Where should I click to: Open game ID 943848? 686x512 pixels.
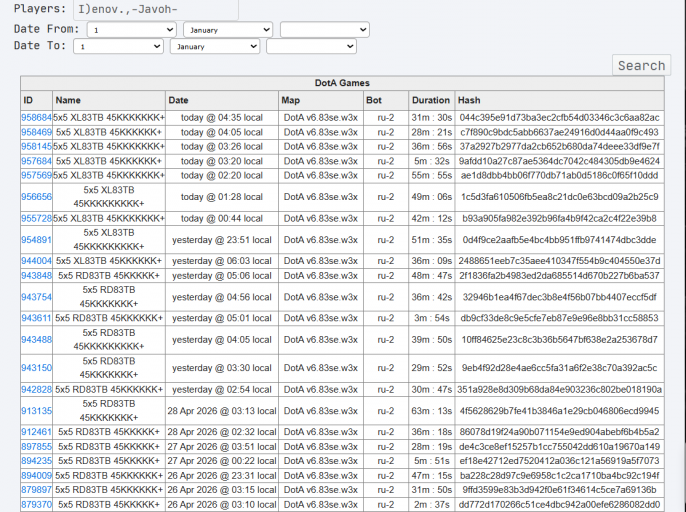click(x=36, y=276)
